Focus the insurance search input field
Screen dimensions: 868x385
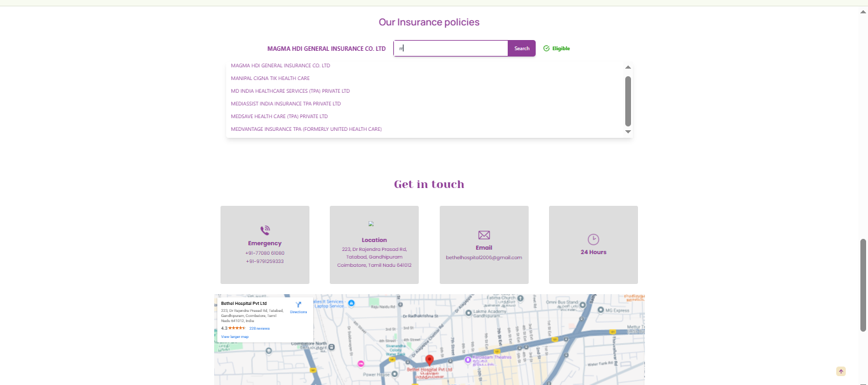(451, 48)
